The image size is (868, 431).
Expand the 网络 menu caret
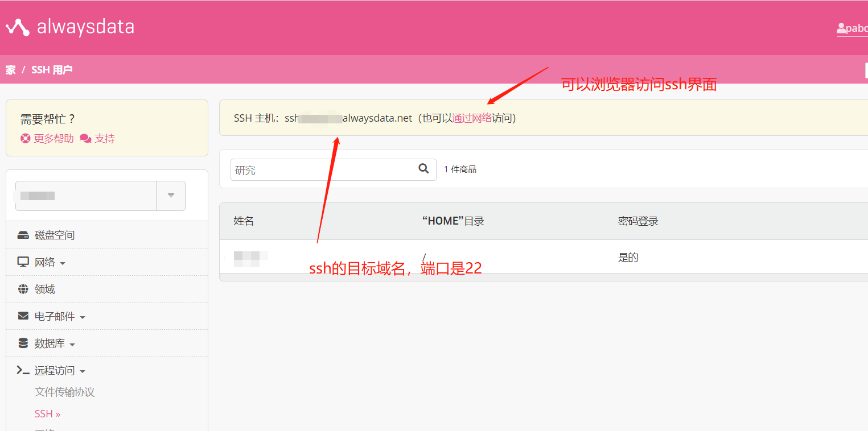click(63, 263)
